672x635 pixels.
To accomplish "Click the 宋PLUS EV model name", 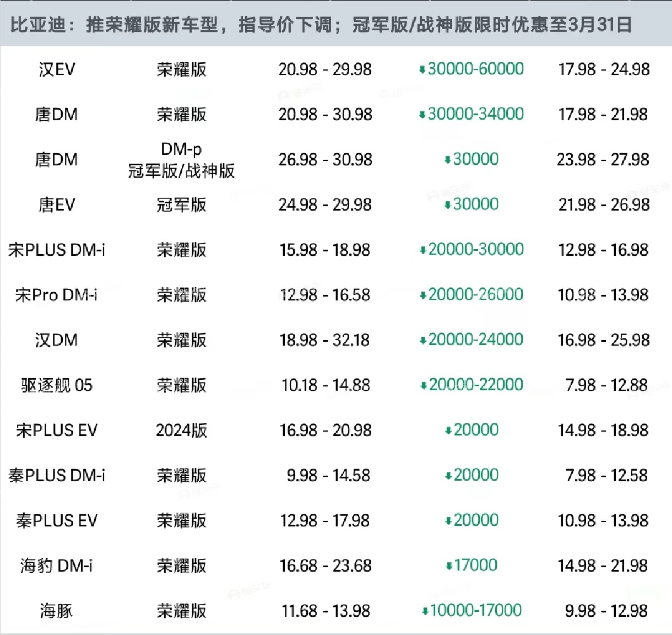I will 57,431.
